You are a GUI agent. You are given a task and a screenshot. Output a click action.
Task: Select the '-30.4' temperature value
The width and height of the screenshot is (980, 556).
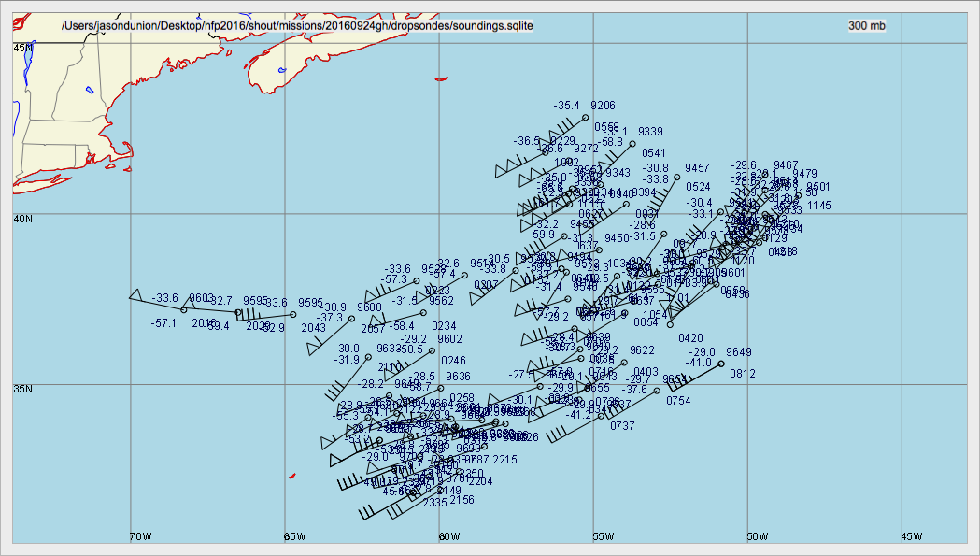pyautogui.click(x=700, y=204)
